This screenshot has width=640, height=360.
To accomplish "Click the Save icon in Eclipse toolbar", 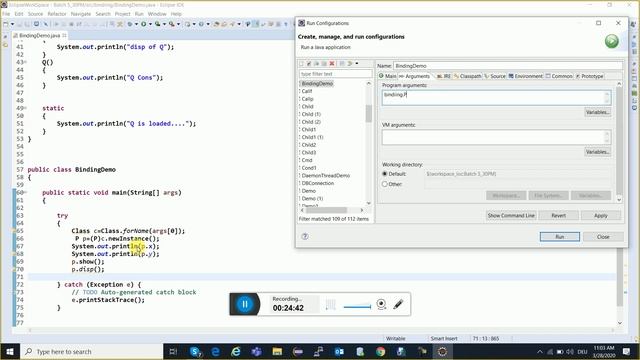I will (x=19, y=24).
